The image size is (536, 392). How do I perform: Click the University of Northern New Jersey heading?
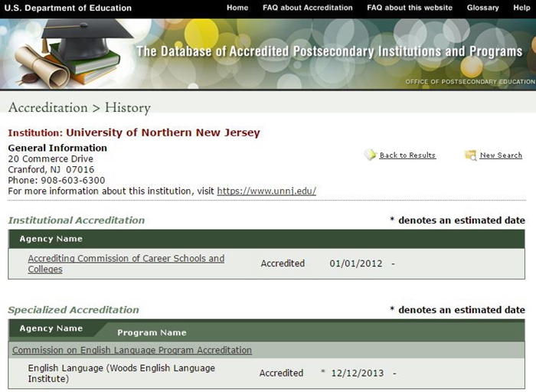(163, 132)
